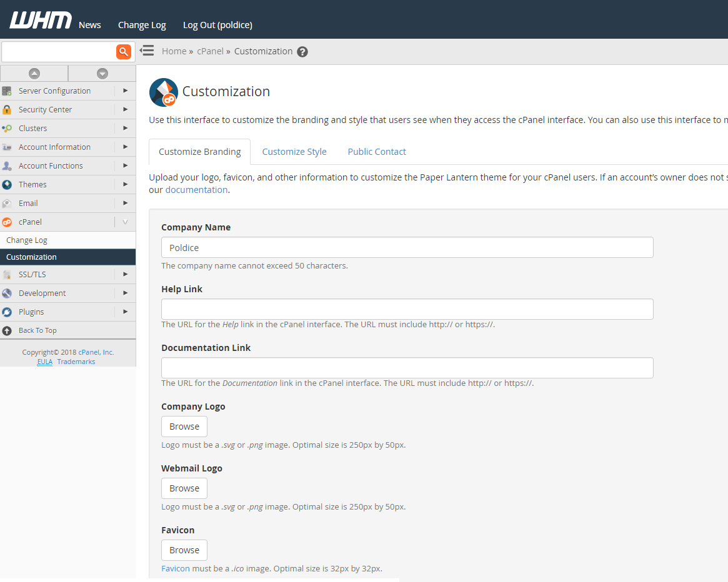The image size is (728, 582).
Task: Click the orange search button
Action: pos(124,51)
